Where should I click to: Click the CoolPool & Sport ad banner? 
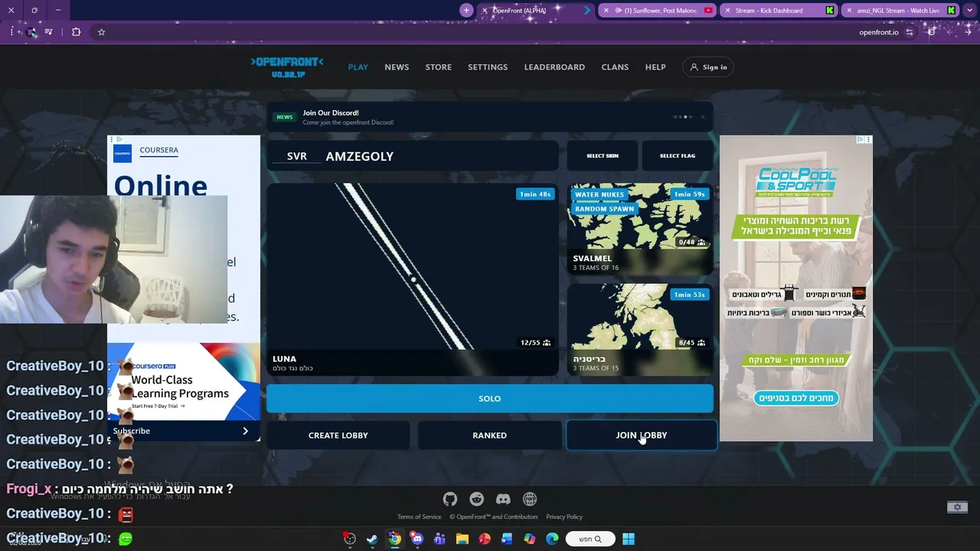point(796,289)
